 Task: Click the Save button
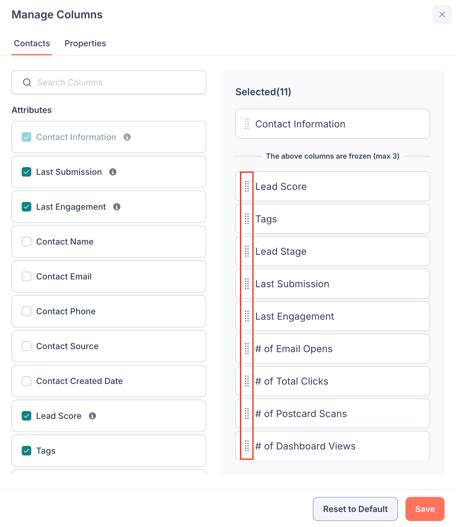425,509
